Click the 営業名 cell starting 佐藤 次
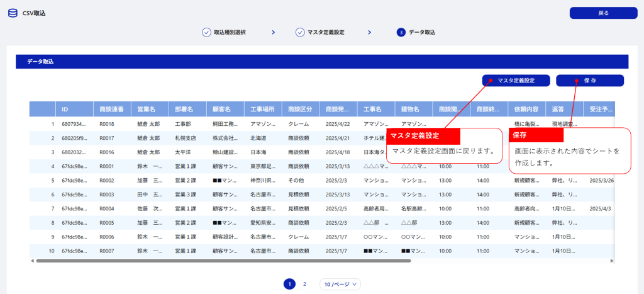The image size is (644, 294). (x=150, y=208)
